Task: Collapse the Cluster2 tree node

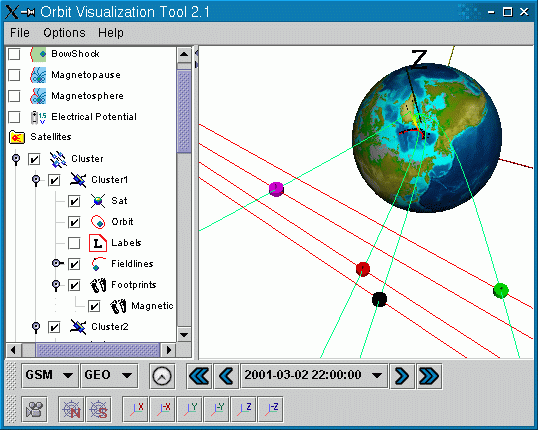Action: (x=36, y=327)
